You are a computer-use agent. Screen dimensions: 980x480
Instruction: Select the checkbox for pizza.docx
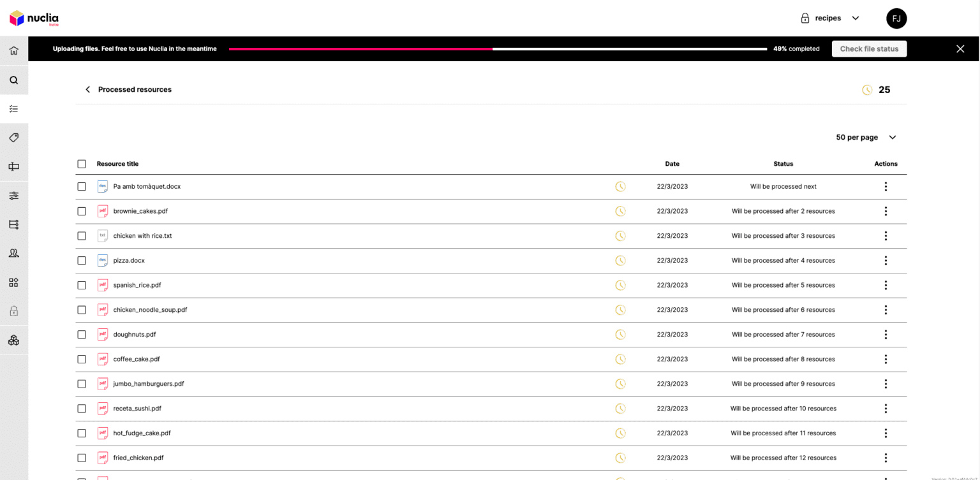(82, 260)
